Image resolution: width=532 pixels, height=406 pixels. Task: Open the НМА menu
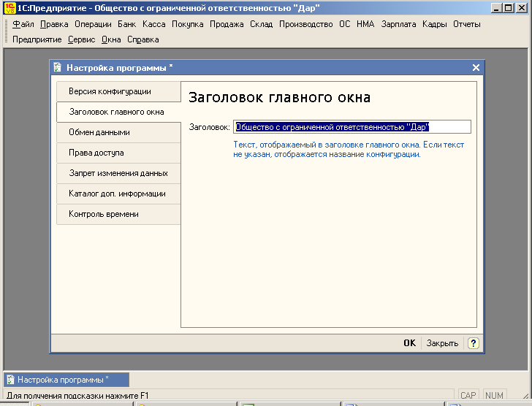365,24
